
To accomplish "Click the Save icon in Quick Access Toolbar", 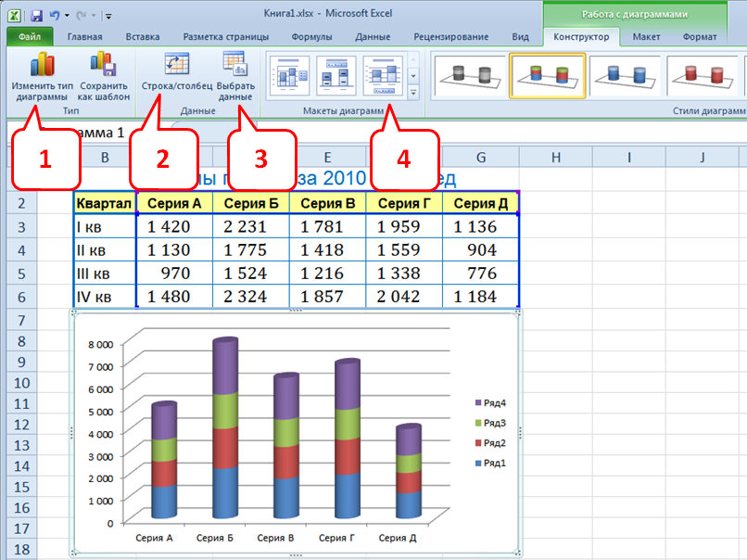I will 36,16.
